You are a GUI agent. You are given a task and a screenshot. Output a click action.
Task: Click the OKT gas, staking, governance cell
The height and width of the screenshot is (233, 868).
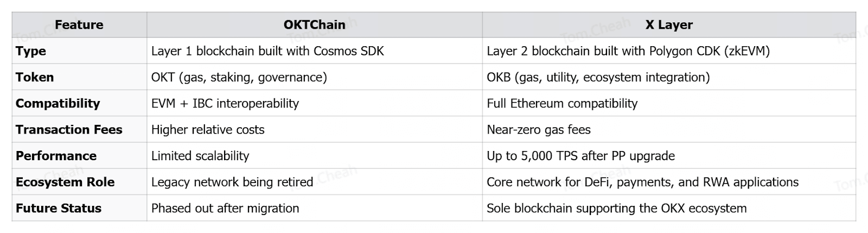239,77
